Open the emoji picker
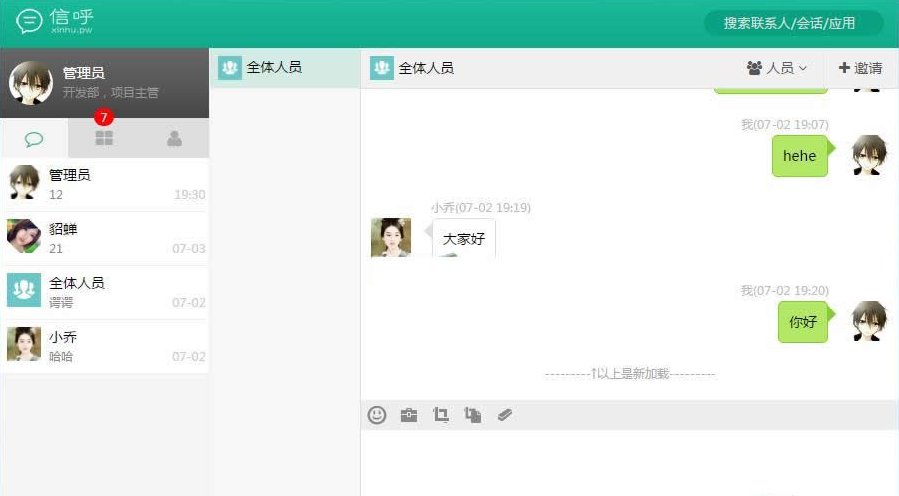 377,415
